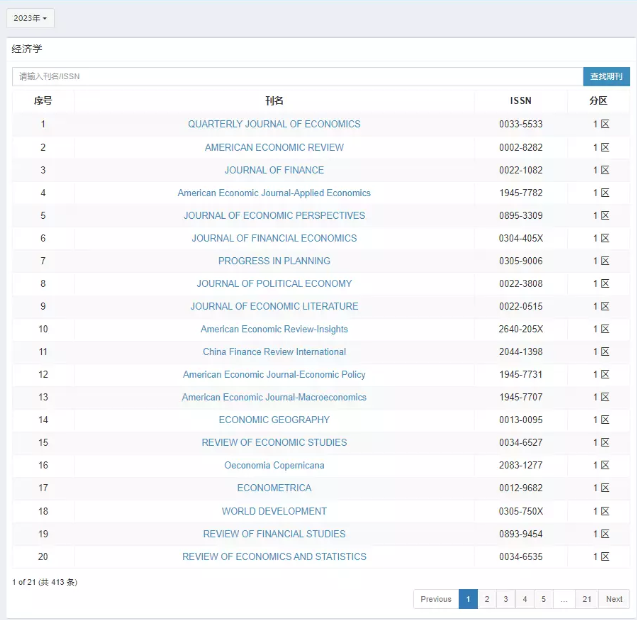This screenshot has width=637, height=620.
Task: Select ISSN cell 0893-9454
Action: tap(520, 534)
